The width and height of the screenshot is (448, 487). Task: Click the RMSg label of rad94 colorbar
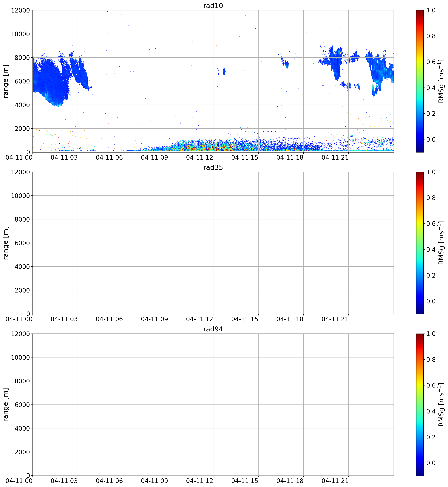(441, 405)
